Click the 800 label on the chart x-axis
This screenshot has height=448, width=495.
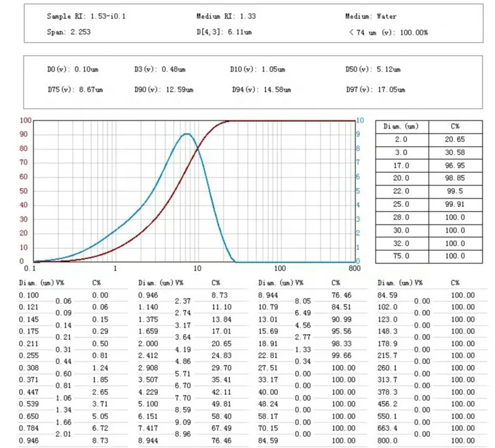(355, 269)
